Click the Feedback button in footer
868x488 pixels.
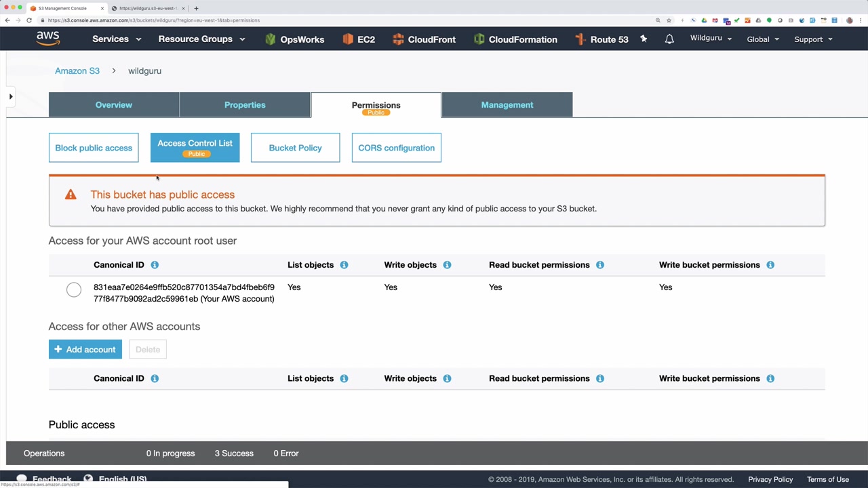coord(45,479)
